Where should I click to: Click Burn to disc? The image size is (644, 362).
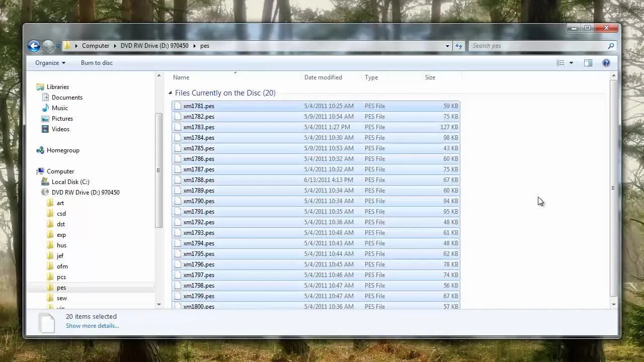97,63
